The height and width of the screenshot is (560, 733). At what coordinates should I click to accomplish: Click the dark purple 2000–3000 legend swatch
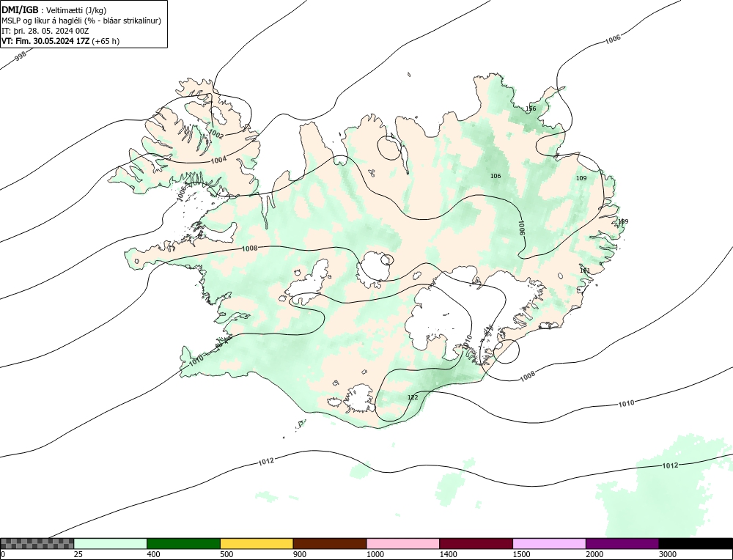[x=622, y=543]
